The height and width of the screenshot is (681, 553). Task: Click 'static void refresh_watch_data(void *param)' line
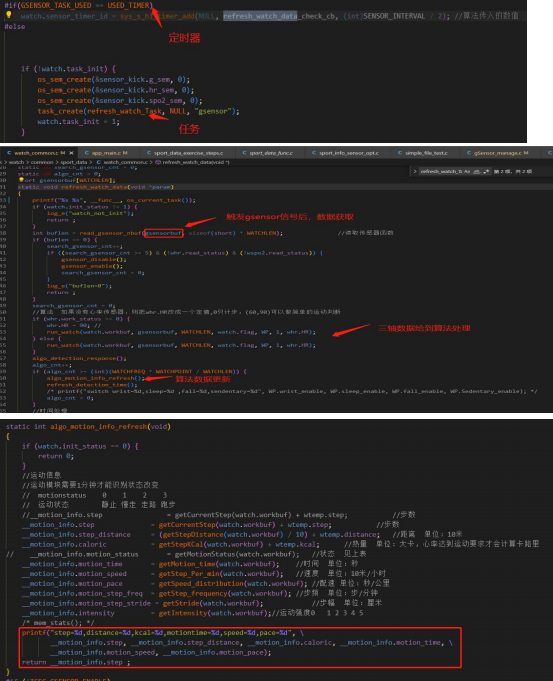pyautogui.click(x=96, y=187)
